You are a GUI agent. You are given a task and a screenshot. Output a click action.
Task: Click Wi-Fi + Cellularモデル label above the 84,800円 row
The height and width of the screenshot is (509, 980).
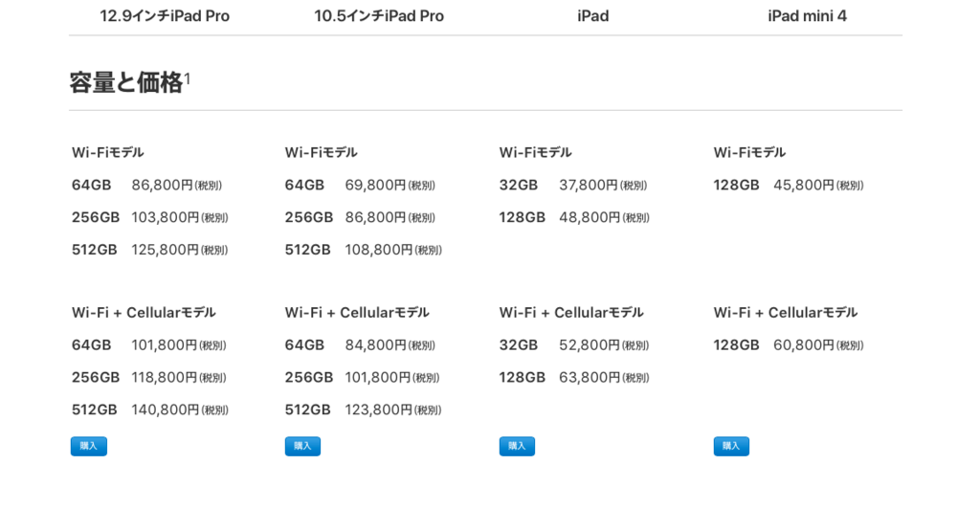click(x=357, y=312)
